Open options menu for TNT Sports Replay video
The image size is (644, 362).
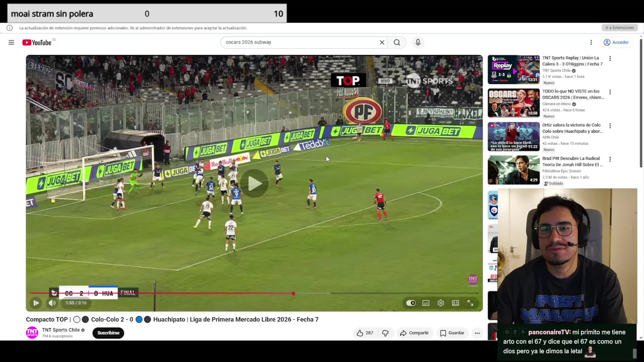click(610, 59)
